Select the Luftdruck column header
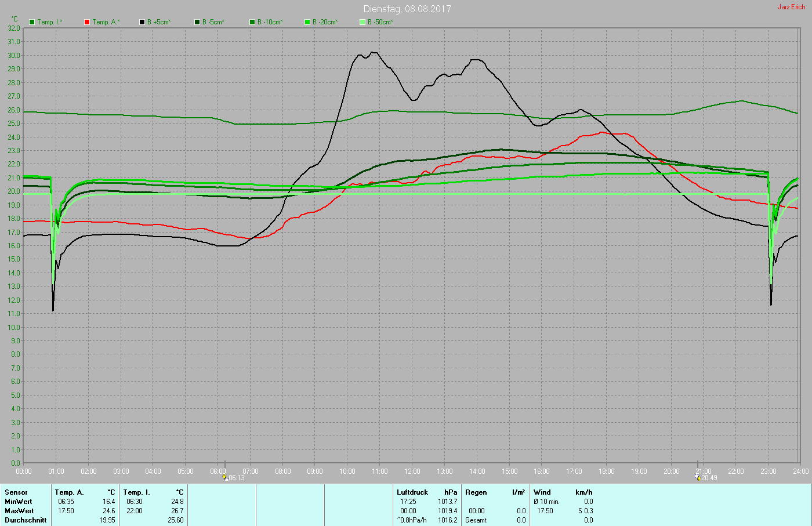This screenshot has width=812, height=526. click(x=412, y=492)
